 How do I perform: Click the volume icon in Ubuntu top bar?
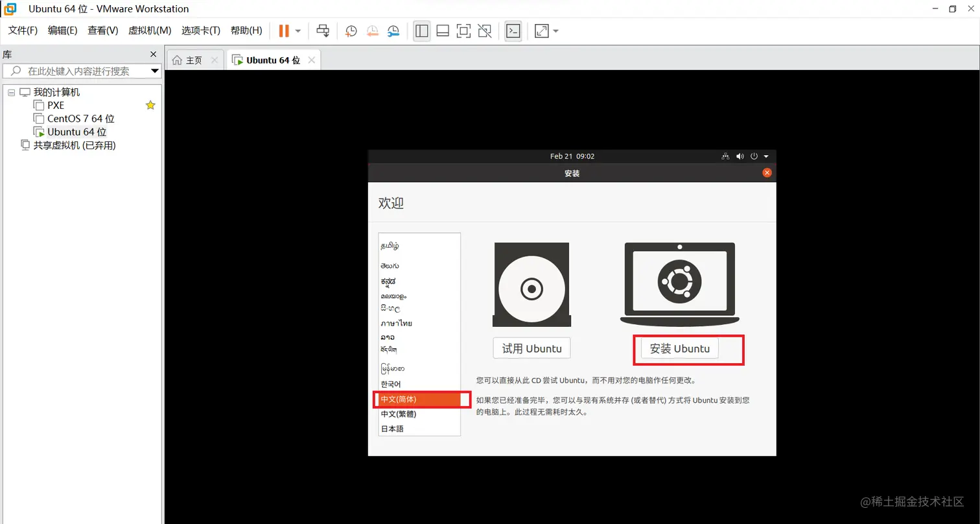(x=740, y=156)
